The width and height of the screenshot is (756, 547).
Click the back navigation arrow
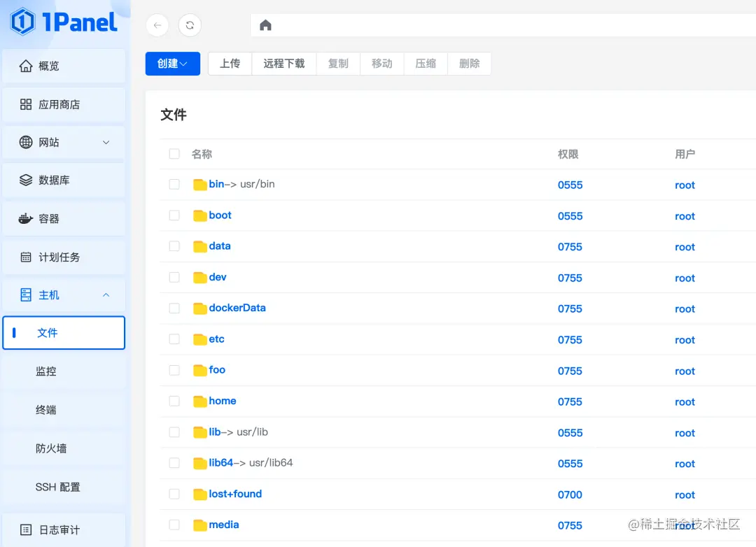click(x=157, y=25)
